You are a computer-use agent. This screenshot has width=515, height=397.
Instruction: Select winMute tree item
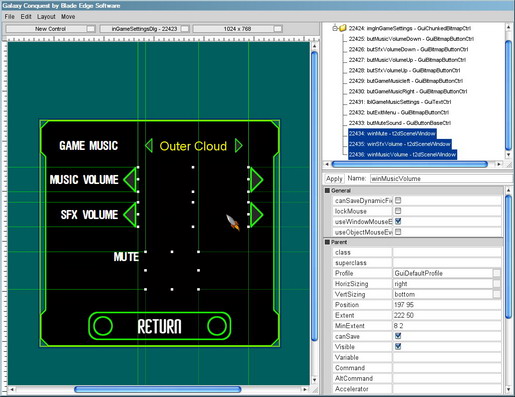pos(392,134)
